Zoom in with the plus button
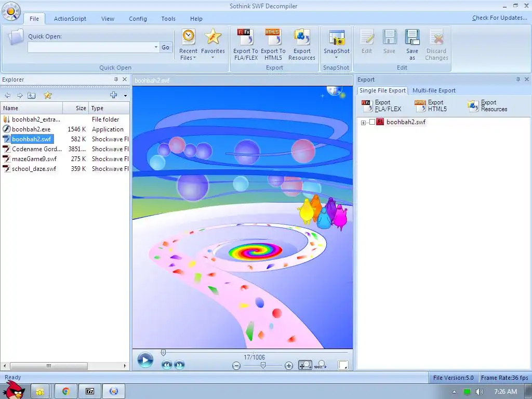532x399 pixels. (289, 366)
